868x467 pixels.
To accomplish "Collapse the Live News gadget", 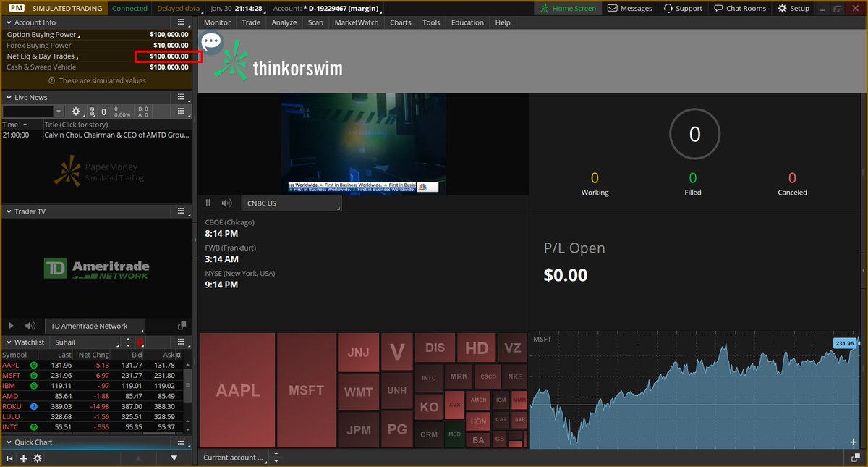I will (x=7, y=97).
